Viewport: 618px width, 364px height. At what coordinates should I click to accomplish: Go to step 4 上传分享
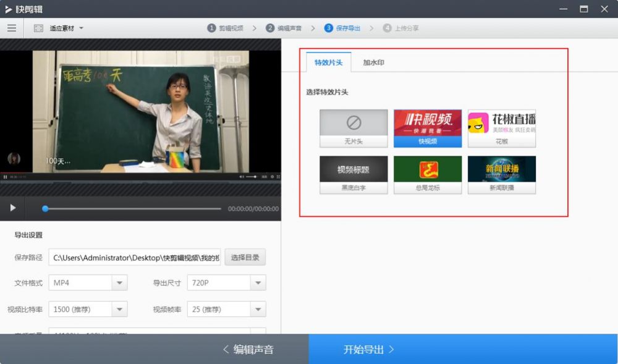[401, 28]
